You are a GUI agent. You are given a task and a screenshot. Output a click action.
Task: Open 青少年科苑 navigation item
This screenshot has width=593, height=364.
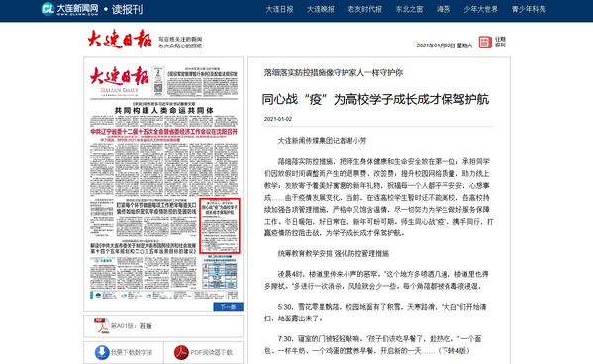(529, 9)
